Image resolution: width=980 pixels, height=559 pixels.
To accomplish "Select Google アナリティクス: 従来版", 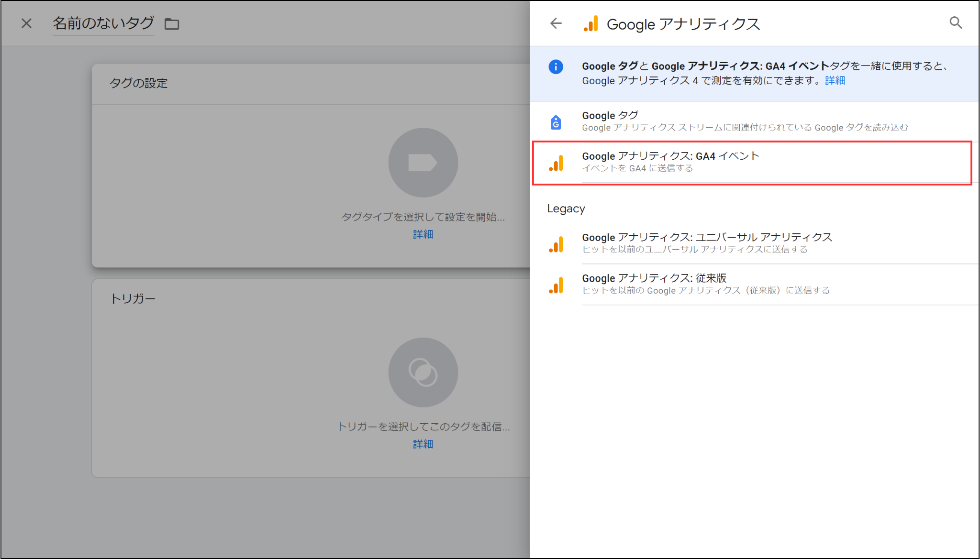I will pos(754,285).
